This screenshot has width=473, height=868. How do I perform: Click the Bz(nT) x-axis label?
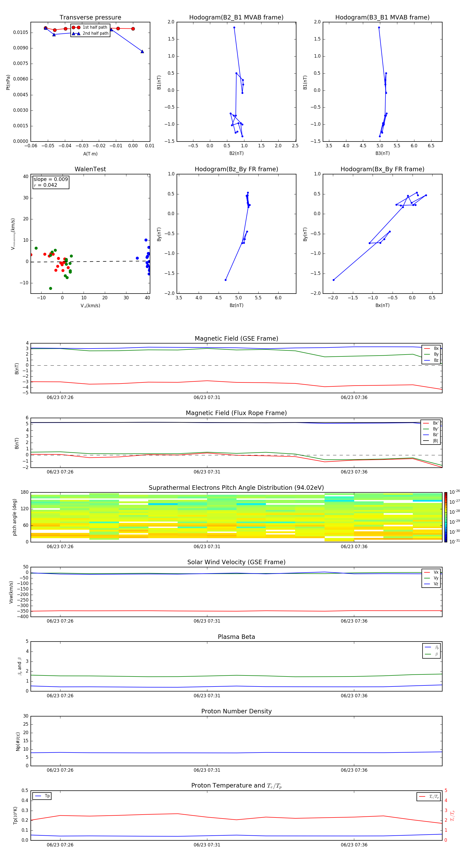pos(236,305)
